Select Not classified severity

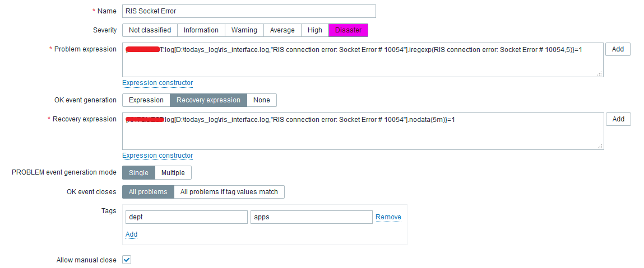pyautogui.click(x=150, y=30)
